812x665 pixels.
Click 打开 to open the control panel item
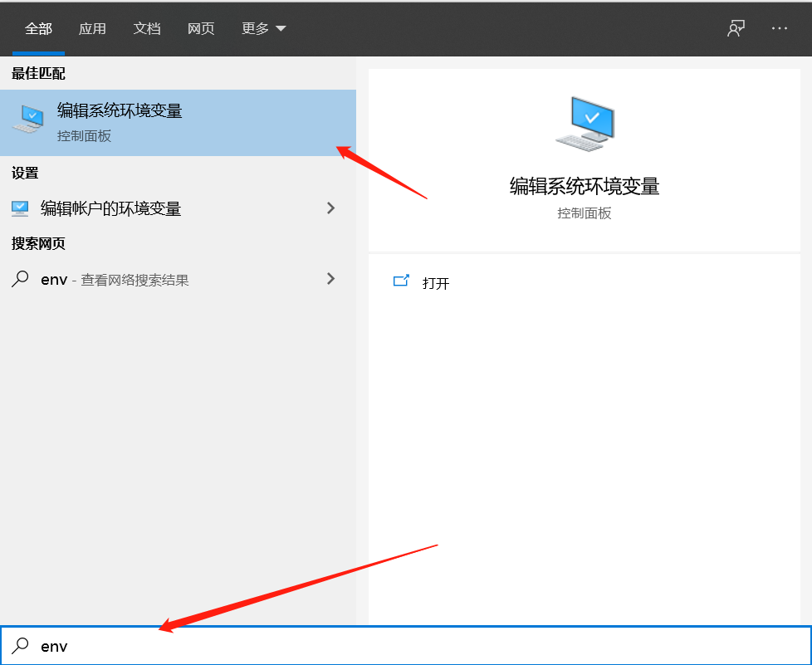point(436,283)
